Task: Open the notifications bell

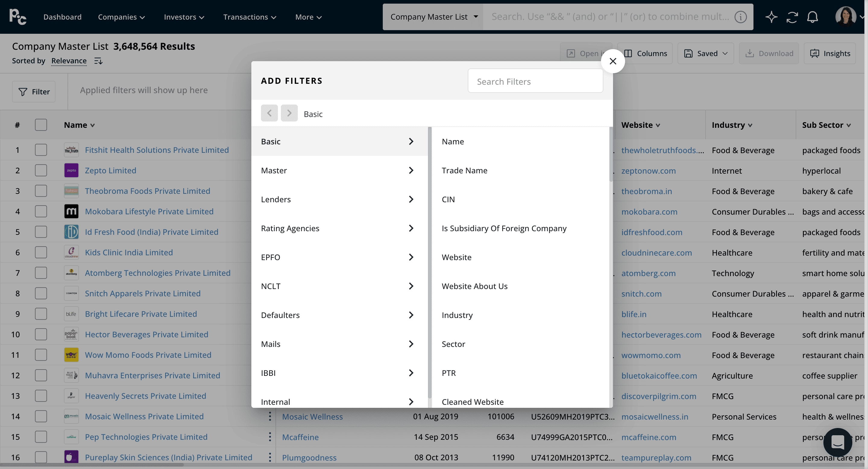Action: (813, 17)
